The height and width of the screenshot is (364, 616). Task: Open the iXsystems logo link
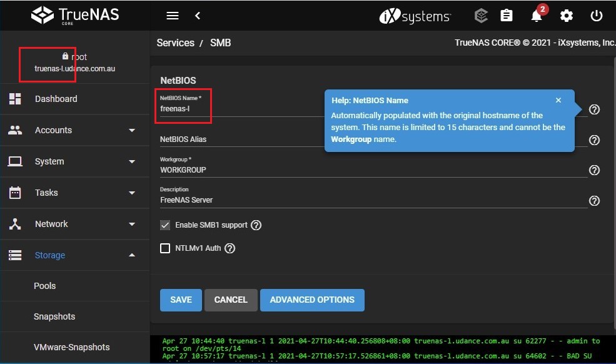click(415, 16)
